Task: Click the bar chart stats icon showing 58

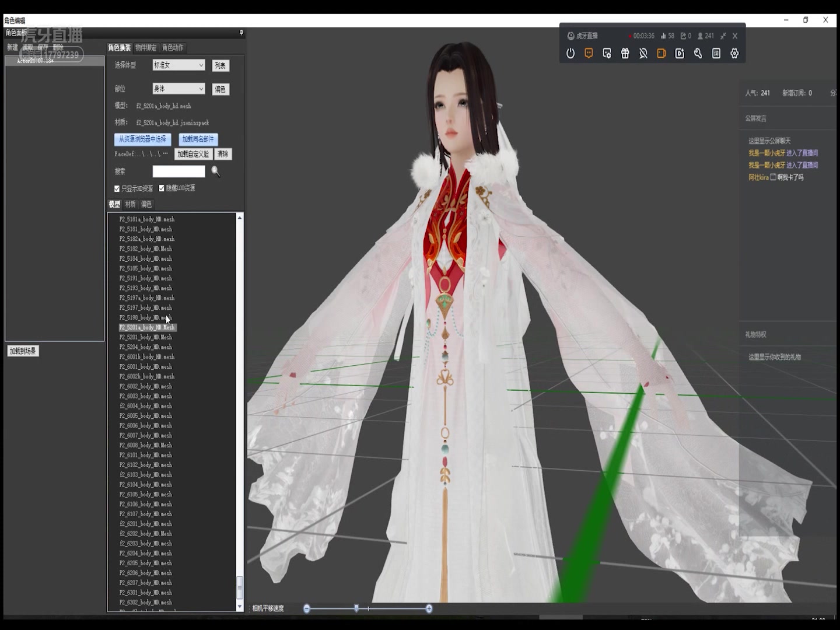Action: [663, 36]
